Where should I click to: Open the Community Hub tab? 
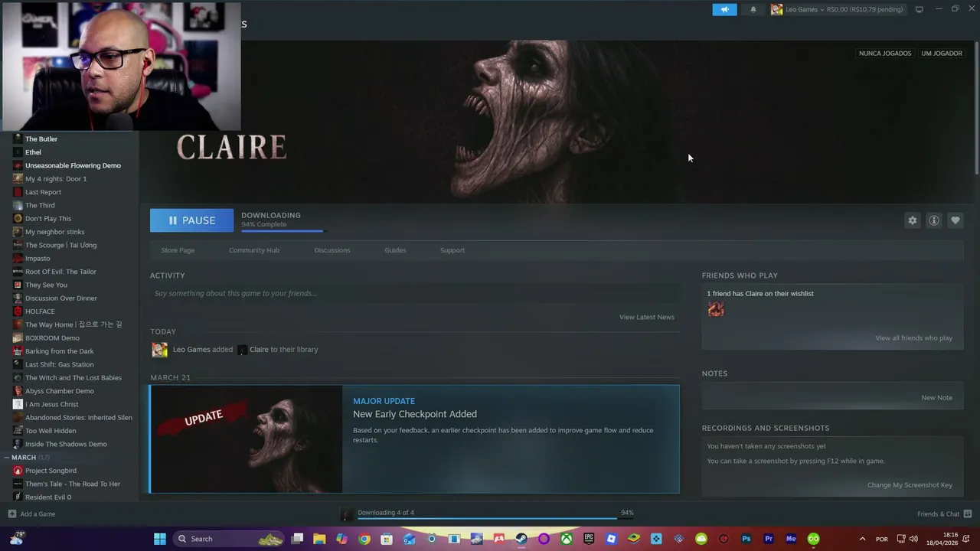point(254,250)
